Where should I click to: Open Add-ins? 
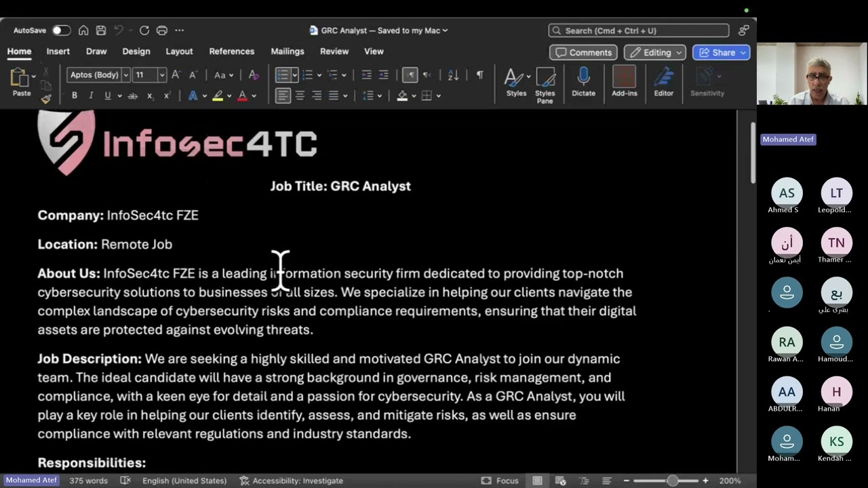pyautogui.click(x=624, y=82)
